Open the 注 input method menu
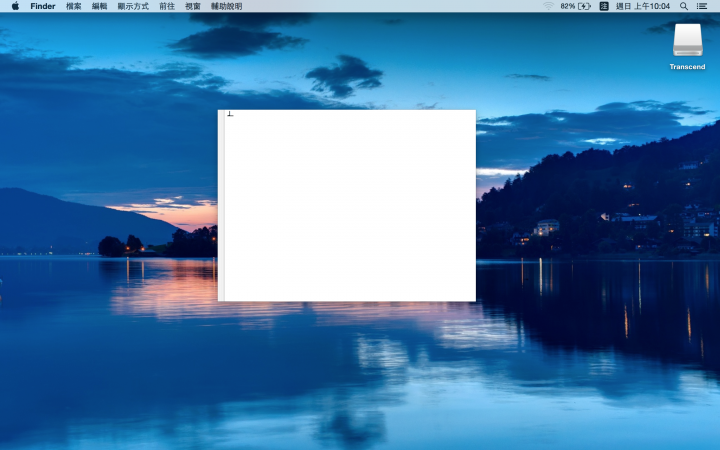Screen dimensions: 720x450 tap(604, 6)
